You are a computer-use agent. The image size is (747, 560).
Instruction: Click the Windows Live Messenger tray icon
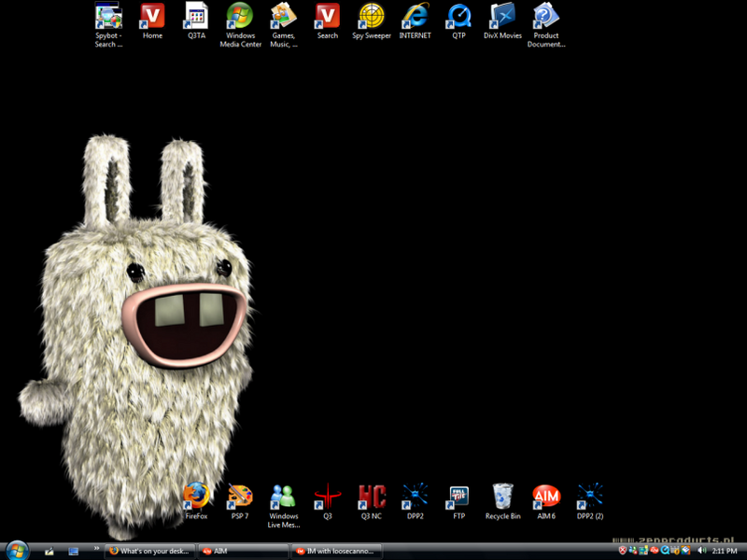click(633, 551)
